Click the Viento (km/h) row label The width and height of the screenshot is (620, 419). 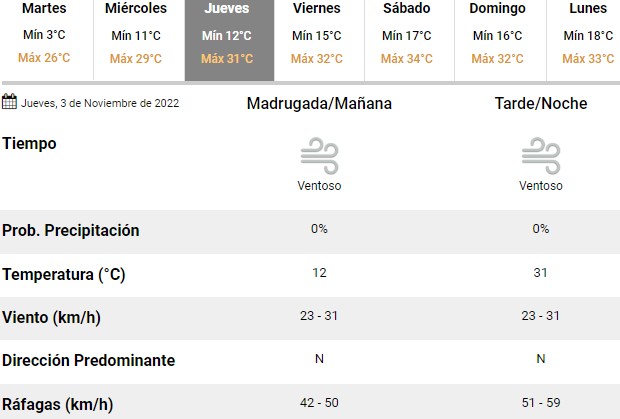click(x=51, y=317)
